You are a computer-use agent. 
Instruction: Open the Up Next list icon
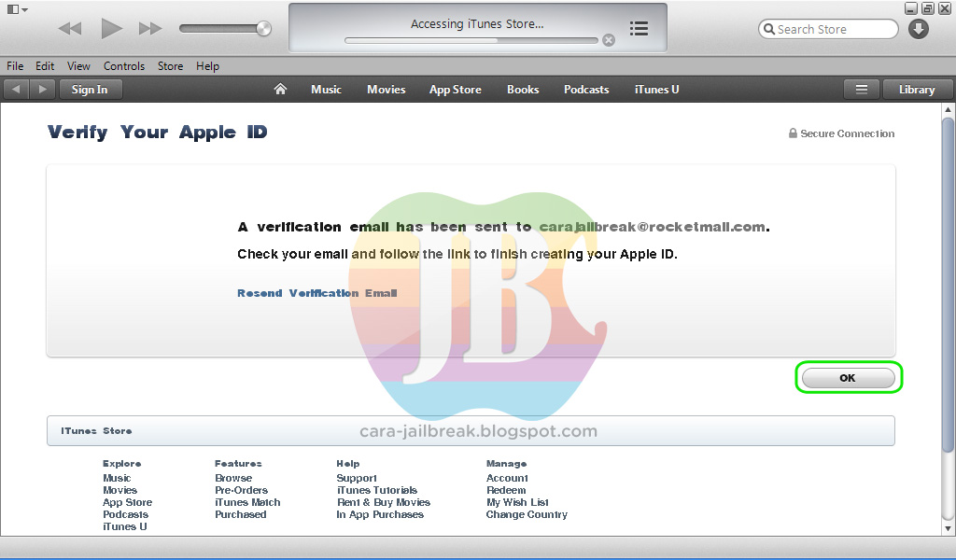639,28
